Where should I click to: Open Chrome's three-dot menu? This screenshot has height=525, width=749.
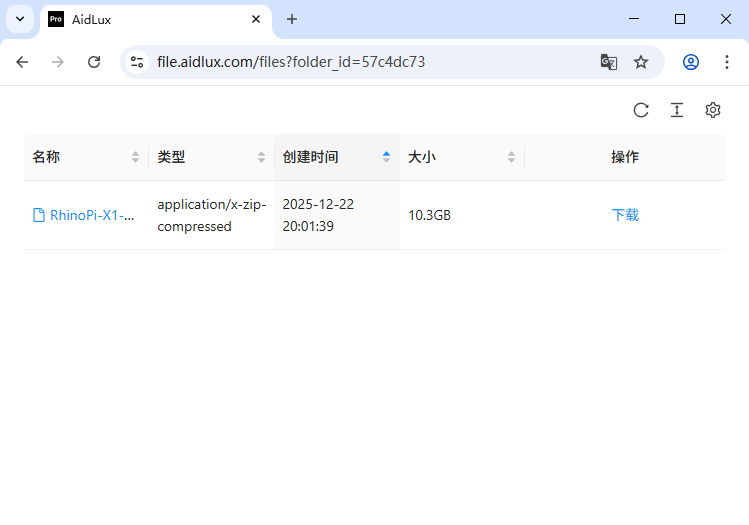(x=727, y=62)
